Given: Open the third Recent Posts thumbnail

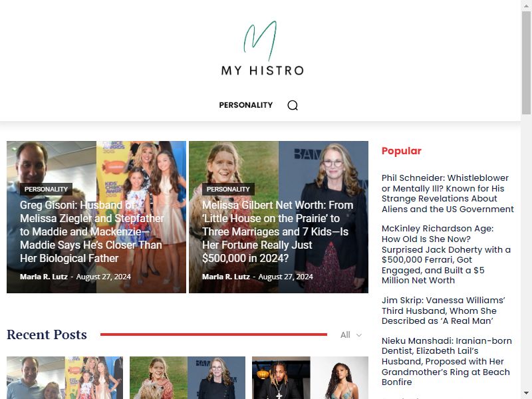Looking at the screenshot, I should tap(310, 378).
